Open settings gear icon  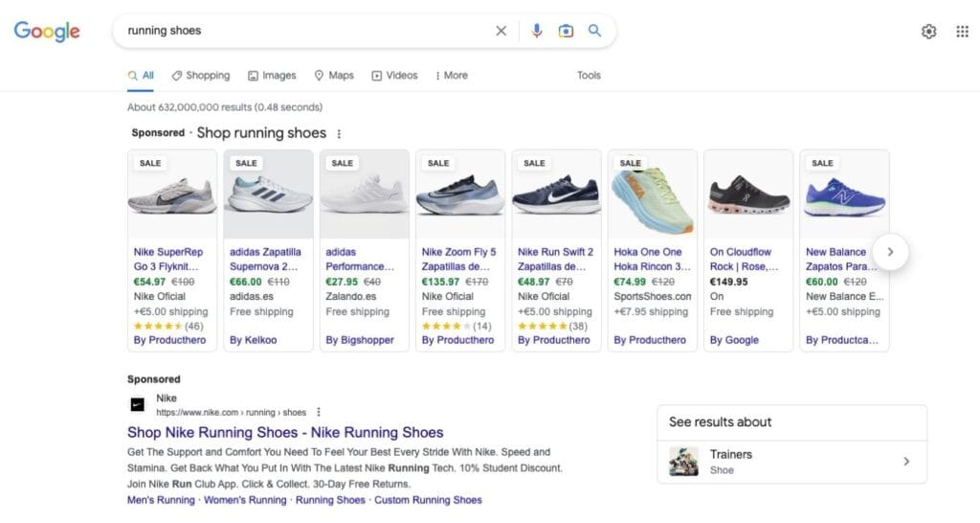(928, 32)
